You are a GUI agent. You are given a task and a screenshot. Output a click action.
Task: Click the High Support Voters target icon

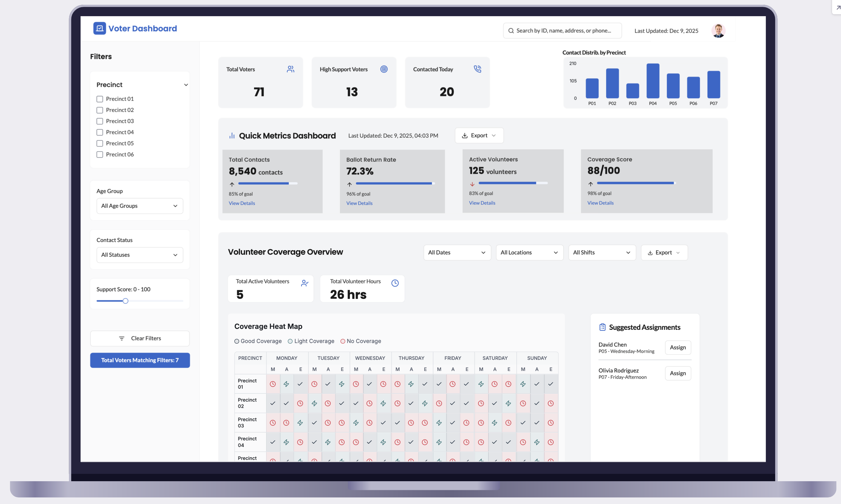point(383,69)
